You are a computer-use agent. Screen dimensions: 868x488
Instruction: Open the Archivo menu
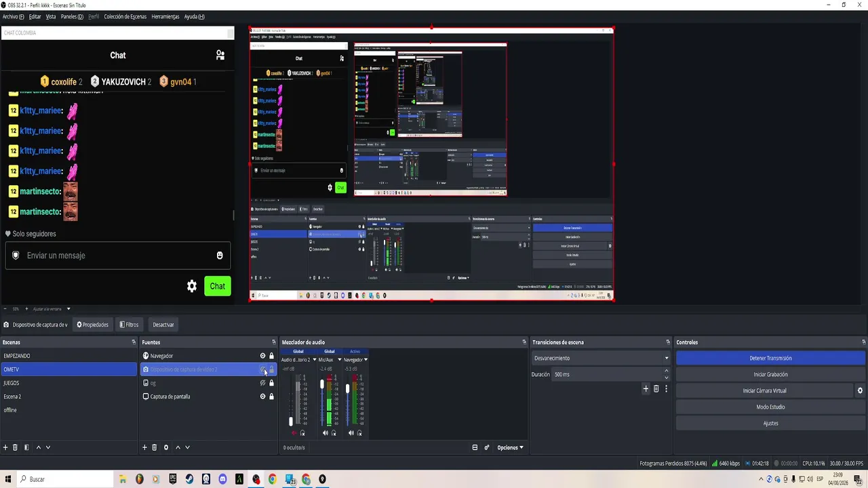pyautogui.click(x=13, y=16)
